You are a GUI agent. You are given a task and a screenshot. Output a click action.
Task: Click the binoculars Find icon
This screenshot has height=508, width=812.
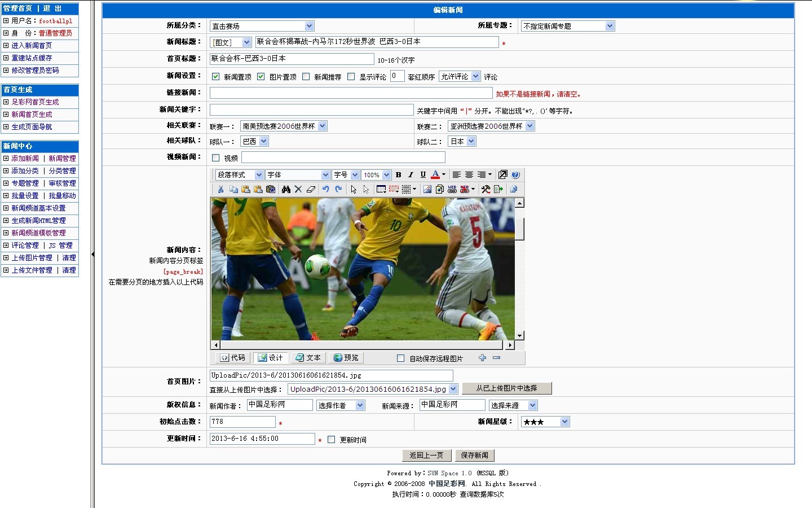[x=286, y=190]
